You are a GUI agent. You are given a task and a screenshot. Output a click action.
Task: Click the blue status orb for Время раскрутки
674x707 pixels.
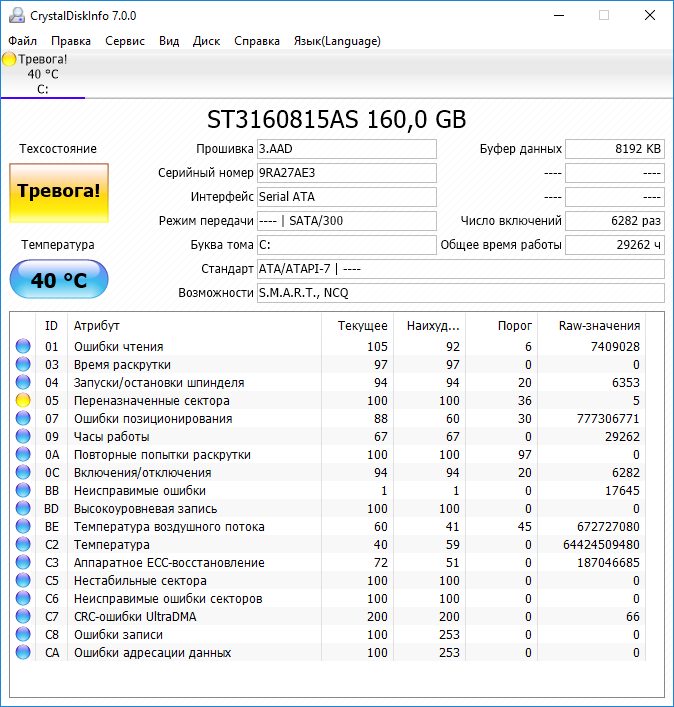(x=23, y=364)
